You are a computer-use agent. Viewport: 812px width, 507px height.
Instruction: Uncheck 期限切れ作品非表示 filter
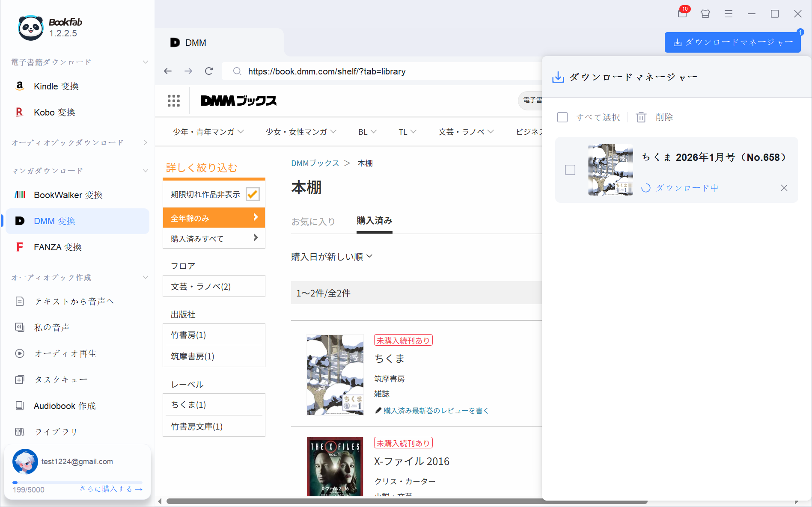pos(253,194)
